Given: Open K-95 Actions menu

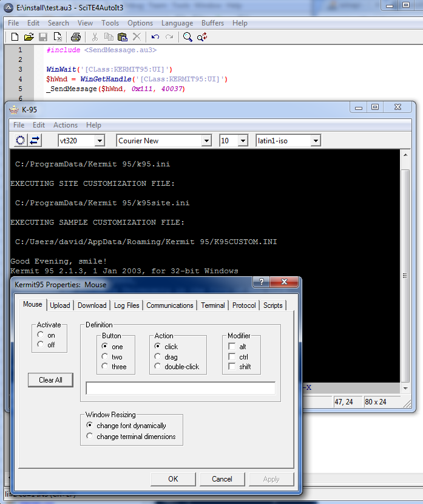Looking at the screenshot, I should (66, 125).
